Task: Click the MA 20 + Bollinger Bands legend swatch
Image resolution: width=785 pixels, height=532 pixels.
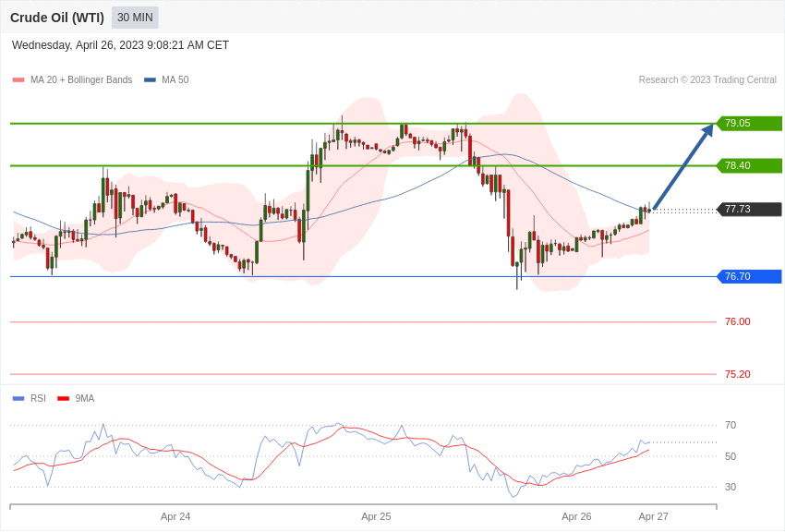Action: 18,80
